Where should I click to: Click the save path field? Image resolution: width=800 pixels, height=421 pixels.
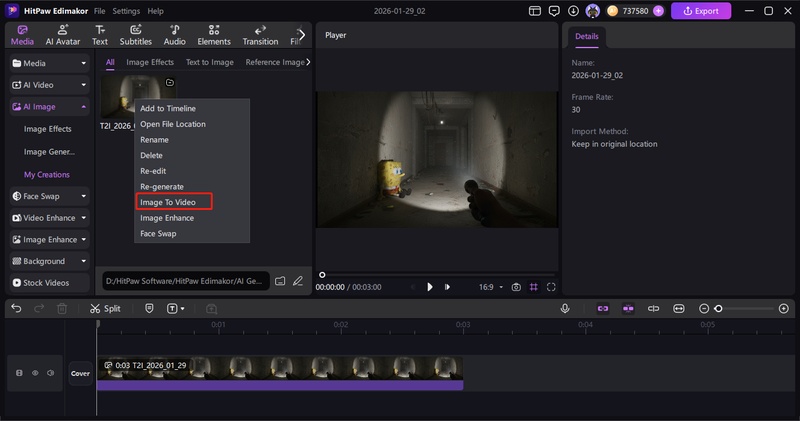pyautogui.click(x=186, y=281)
